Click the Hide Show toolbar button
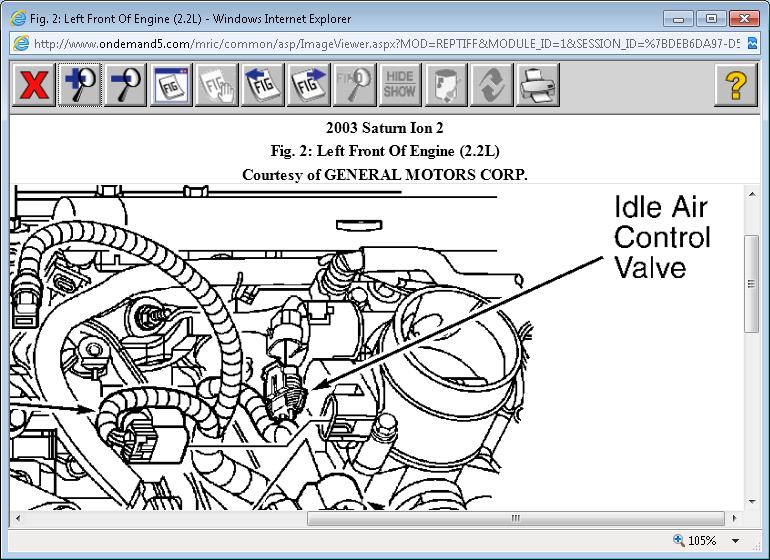770x560 pixels. point(400,86)
